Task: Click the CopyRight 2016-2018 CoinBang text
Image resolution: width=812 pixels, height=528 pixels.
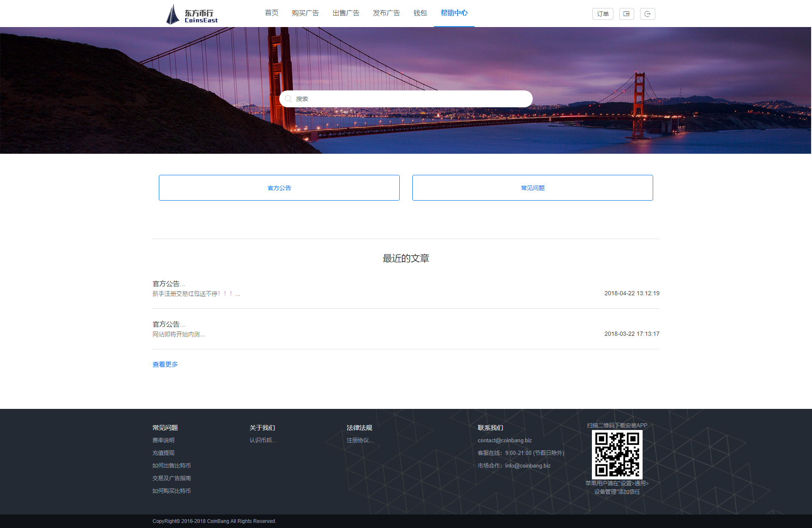Action: click(x=214, y=521)
